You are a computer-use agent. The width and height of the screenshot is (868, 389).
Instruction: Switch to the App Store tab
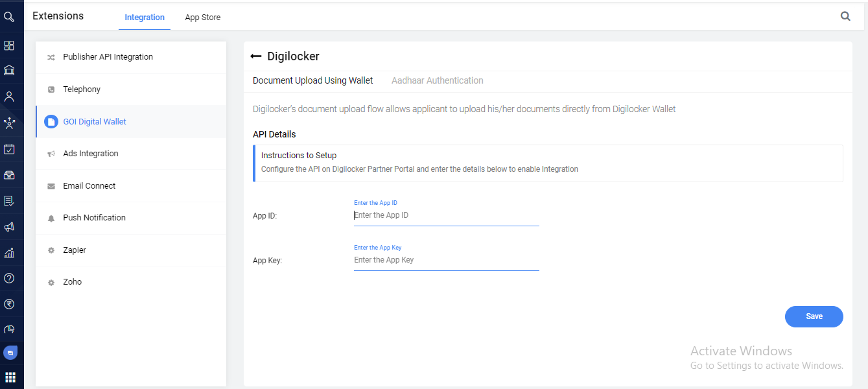coord(203,18)
